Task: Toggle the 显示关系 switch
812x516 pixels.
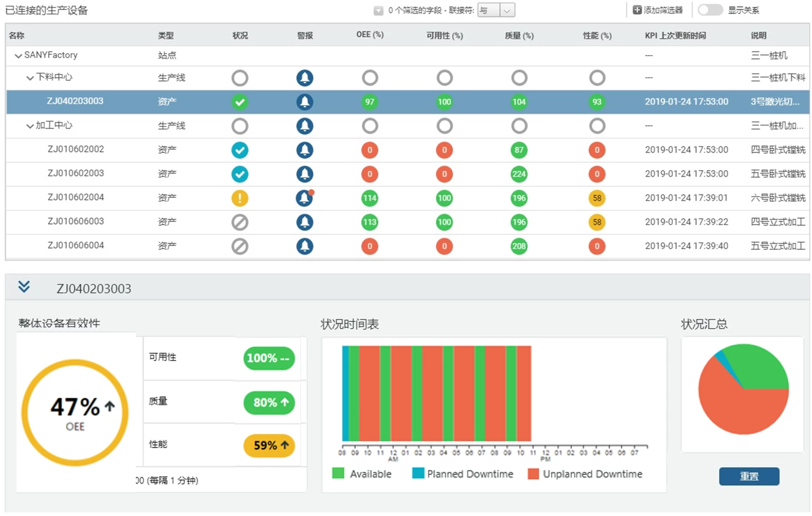Action: [x=710, y=10]
